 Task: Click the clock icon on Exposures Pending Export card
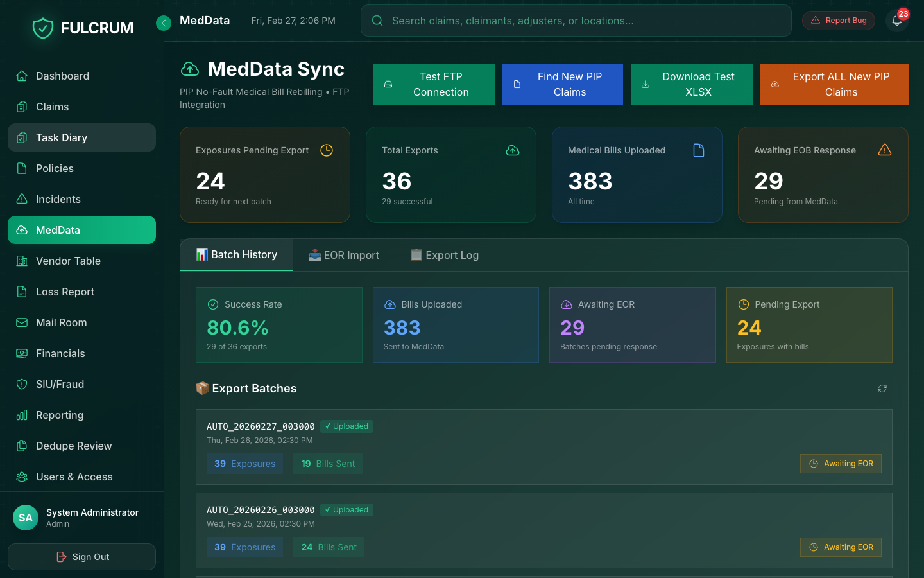(327, 150)
